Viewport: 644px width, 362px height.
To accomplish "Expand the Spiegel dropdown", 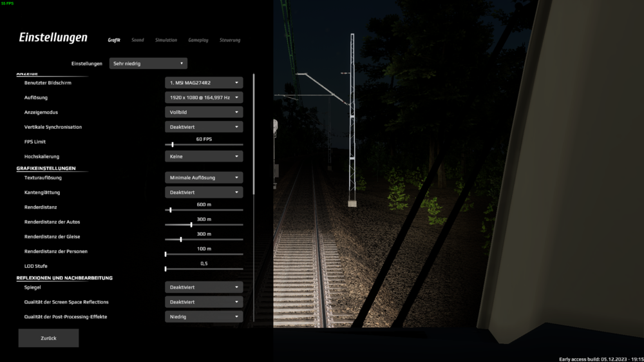I will 204,287.
